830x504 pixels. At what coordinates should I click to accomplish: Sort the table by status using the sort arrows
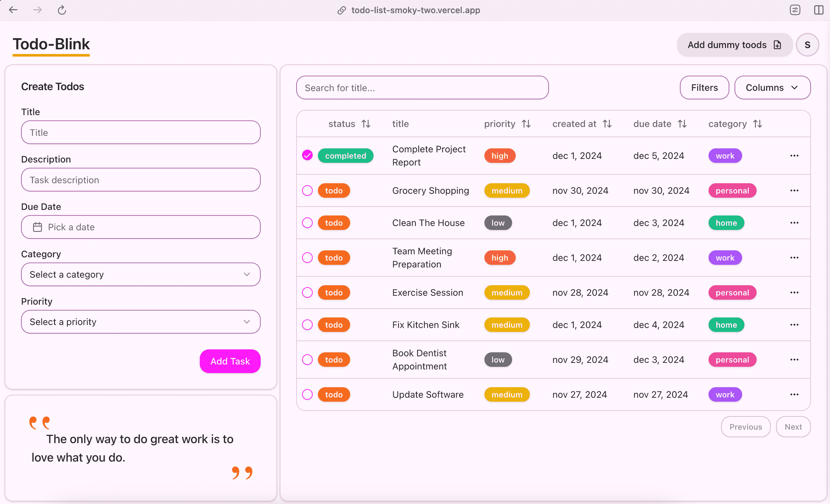coord(366,124)
